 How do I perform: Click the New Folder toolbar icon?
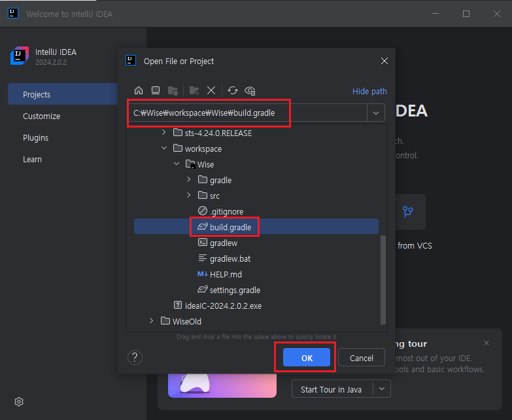click(194, 91)
